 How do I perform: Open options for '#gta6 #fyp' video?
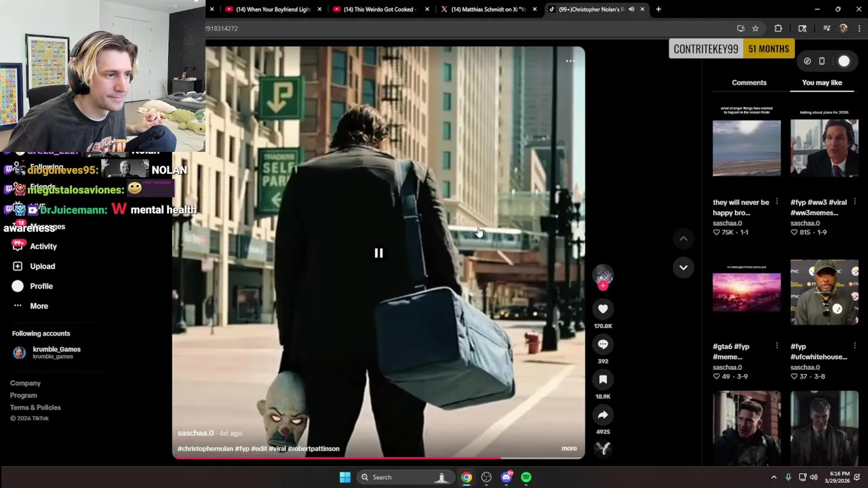click(x=776, y=346)
